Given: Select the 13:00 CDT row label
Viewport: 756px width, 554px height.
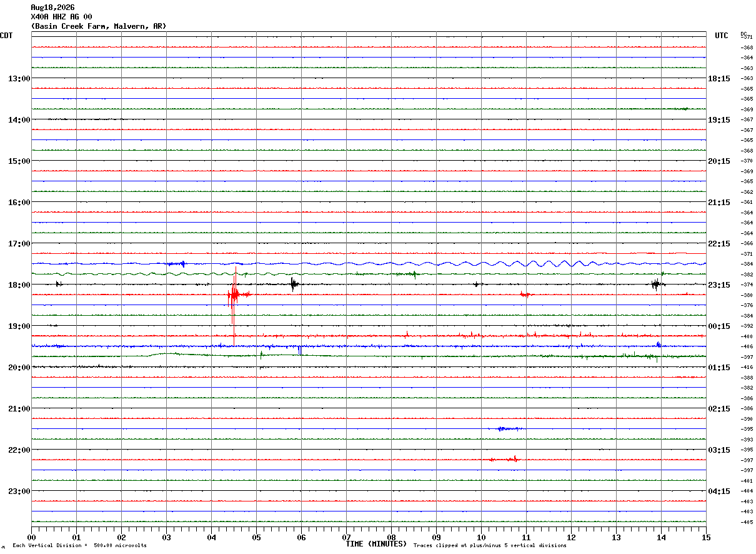Looking at the screenshot, I should (19, 79).
